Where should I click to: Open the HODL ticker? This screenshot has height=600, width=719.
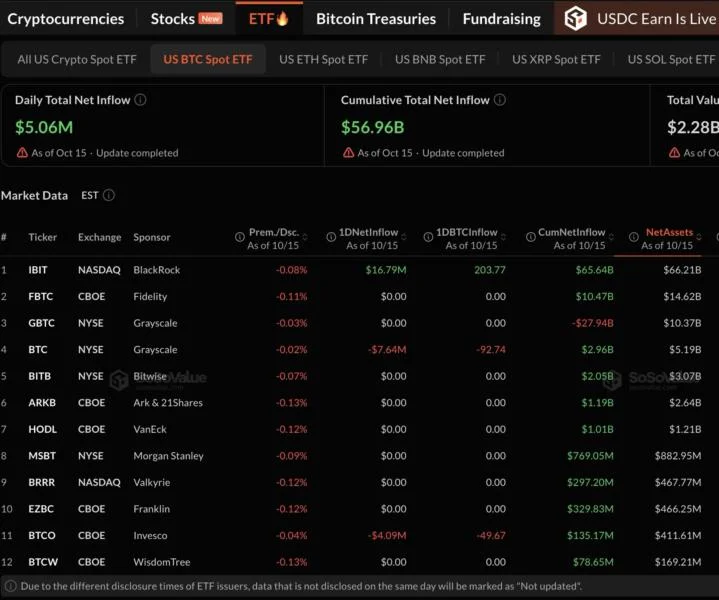(x=43, y=430)
